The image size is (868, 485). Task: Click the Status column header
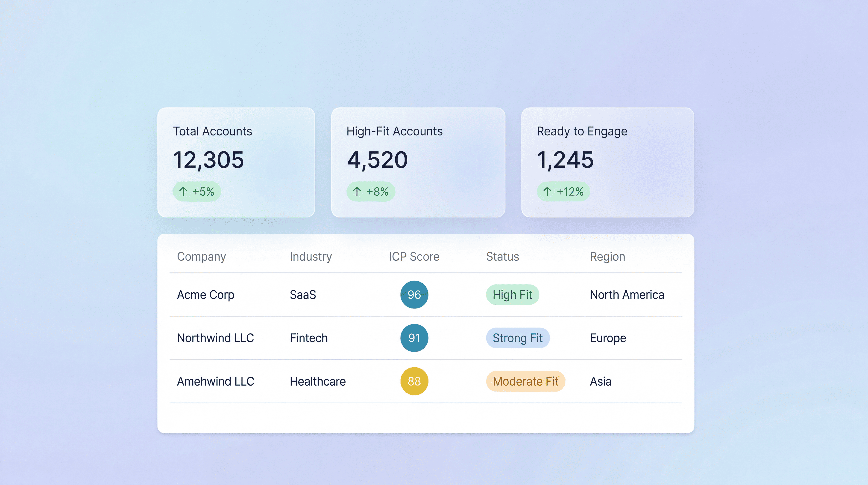click(502, 257)
